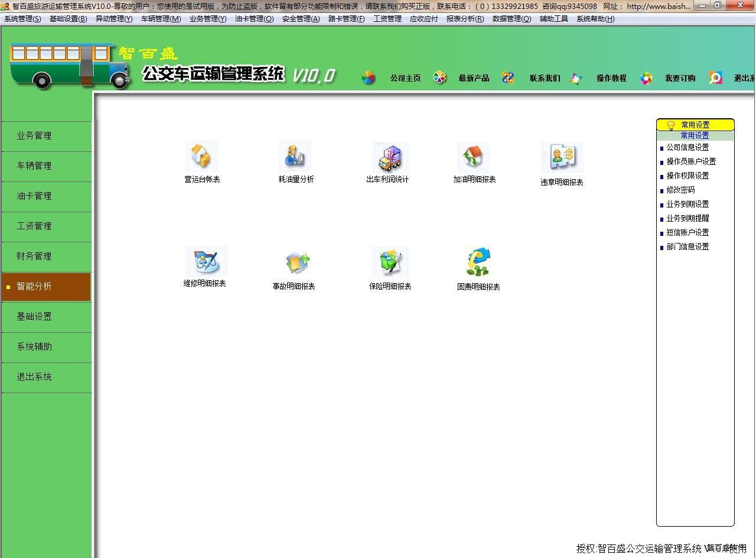
Task: Open the 保险明细报表 icon
Action: (390, 262)
